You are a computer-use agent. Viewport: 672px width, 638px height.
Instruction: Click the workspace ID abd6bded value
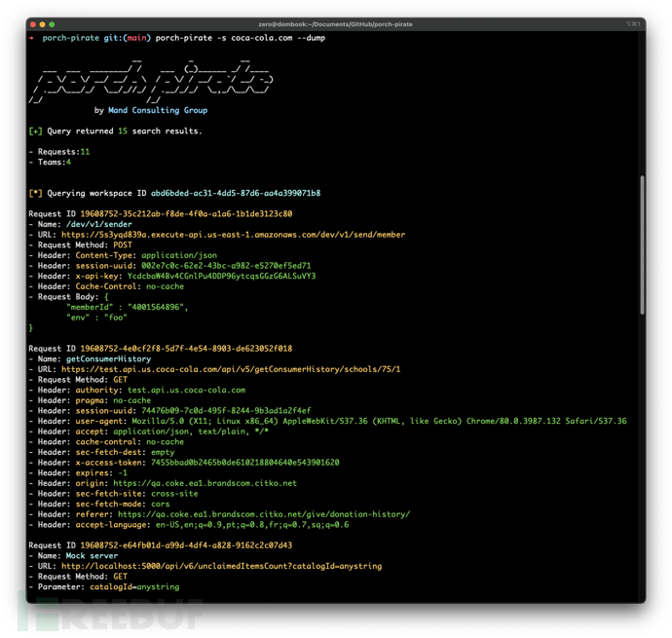(235, 193)
